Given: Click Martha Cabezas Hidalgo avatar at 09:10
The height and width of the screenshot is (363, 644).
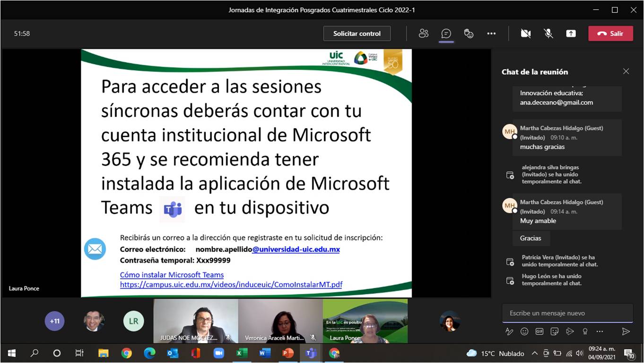Looking at the screenshot, I should (510, 132).
